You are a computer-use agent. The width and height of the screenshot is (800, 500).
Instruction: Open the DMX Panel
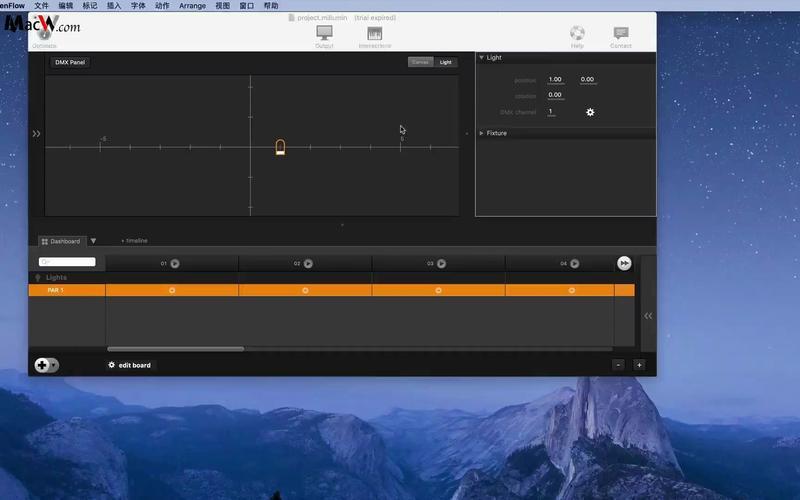(70, 62)
